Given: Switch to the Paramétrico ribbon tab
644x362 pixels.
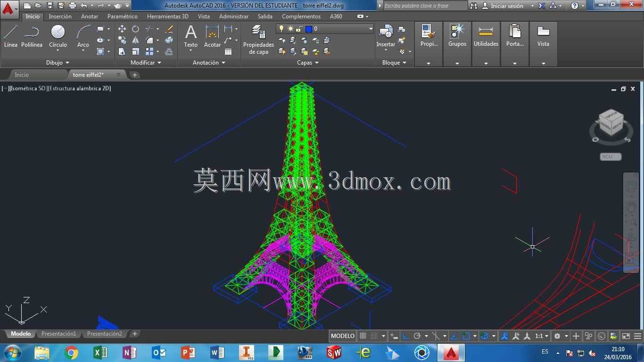Looking at the screenshot, I should [x=123, y=16].
